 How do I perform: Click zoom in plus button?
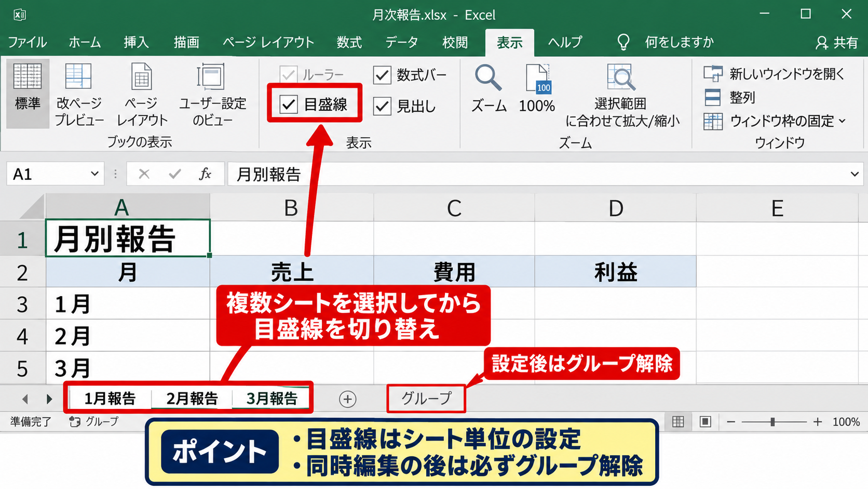pos(818,422)
